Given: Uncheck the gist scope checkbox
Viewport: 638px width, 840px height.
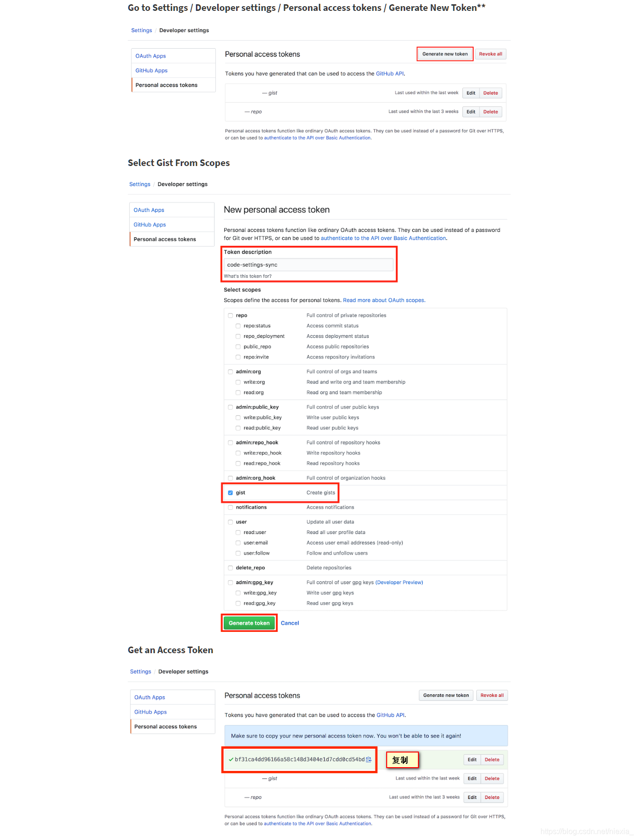Looking at the screenshot, I should (230, 493).
